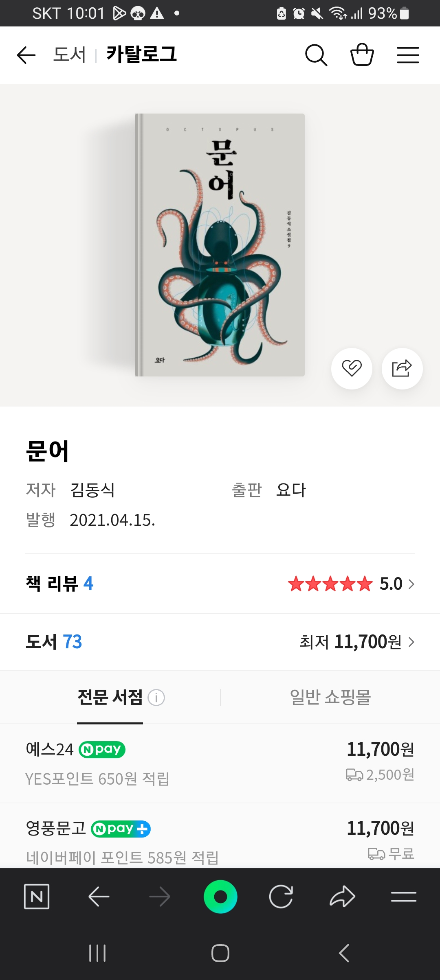Select the 전문 서점 tab
This screenshot has height=980, width=440.
click(110, 697)
